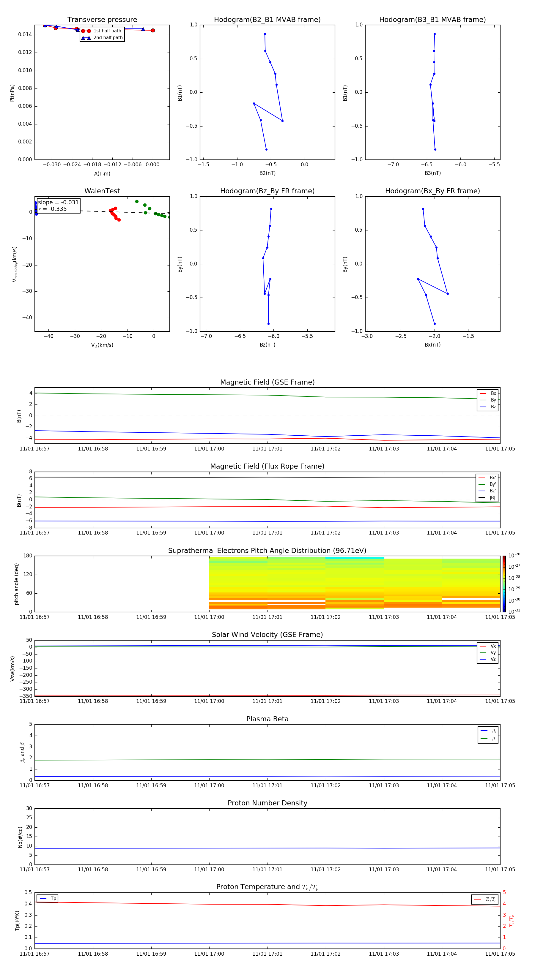Click 'By' in the GSE magnetic field legend
535x980 pixels.
[488, 400]
